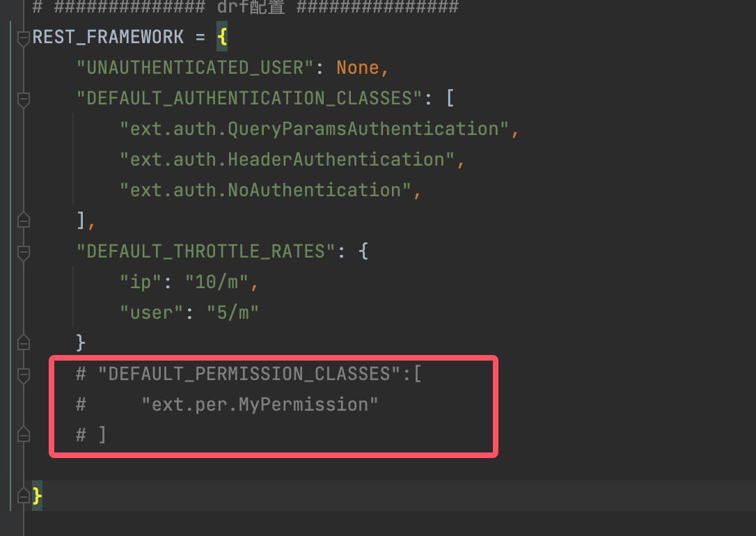Image resolution: width=756 pixels, height=536 pixels.
Task: Click fold-end marker of throttle rates dict
Action: pyautogui.click(x=23, y=342)
